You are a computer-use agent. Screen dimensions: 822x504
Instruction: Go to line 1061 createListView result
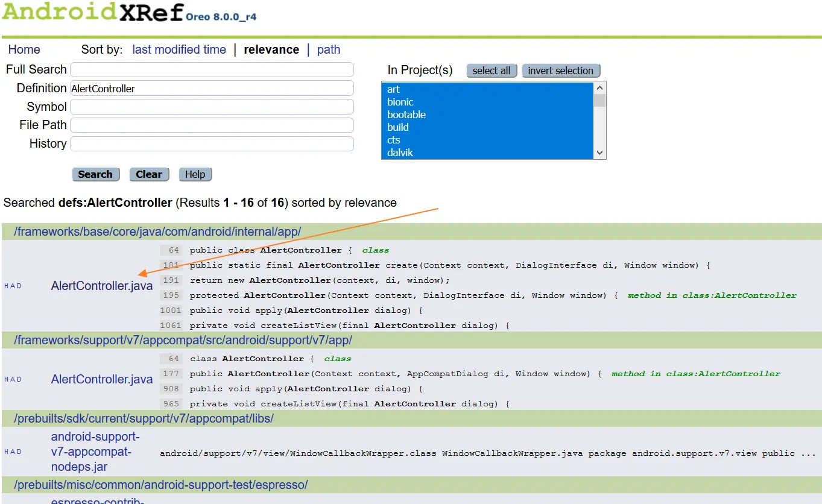point(335,325)
